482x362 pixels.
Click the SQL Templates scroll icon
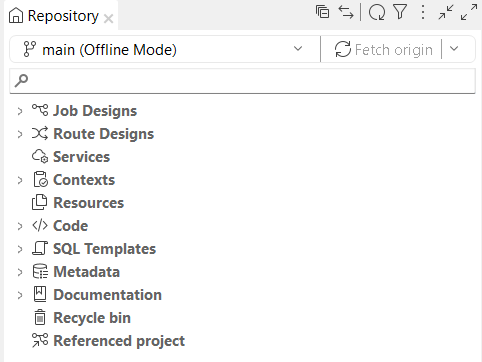[x=40, y=248]
